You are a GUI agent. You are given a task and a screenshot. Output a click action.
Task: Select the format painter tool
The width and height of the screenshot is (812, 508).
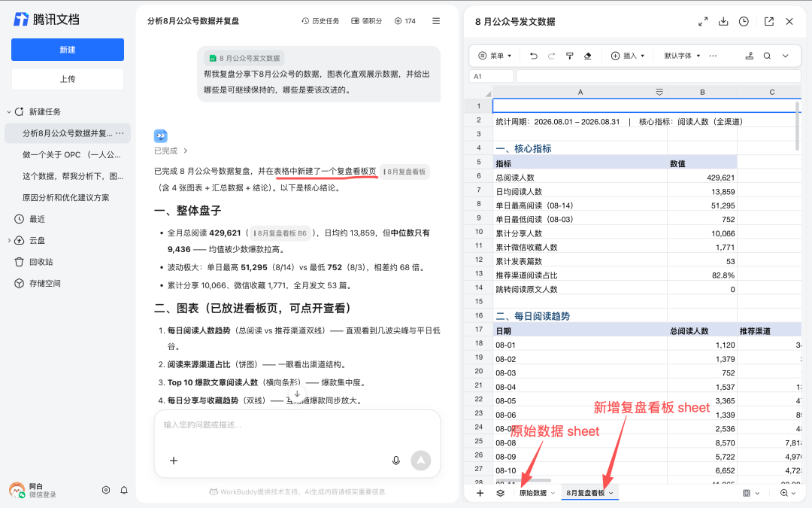point(569,56)
